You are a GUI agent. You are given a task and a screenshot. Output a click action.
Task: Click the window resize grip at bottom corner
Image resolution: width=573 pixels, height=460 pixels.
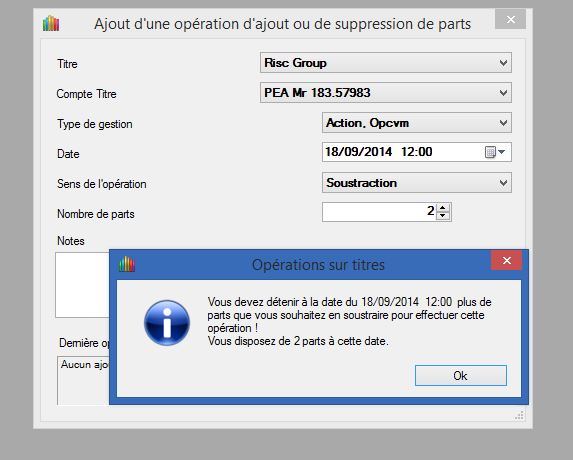[x=519, y=415]
